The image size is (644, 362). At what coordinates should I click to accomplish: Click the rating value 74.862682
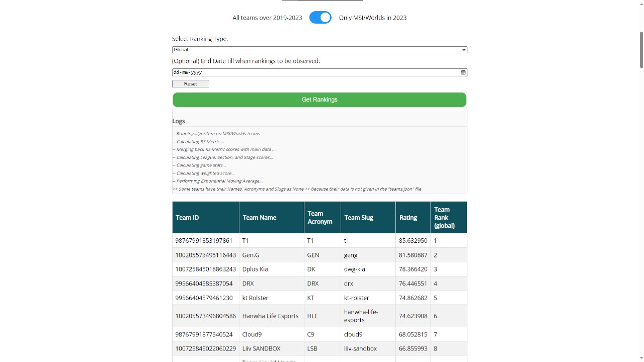(413, 298)
